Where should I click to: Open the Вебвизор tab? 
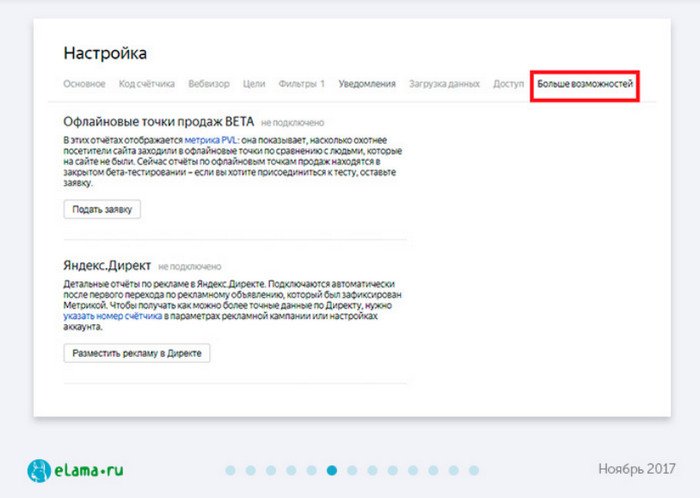209,84
